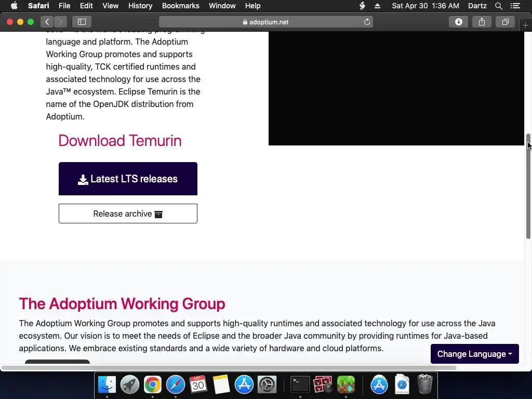Image resolution: width=532 pixels, height=399 pixels.
Task: Open Minecraft from the Dock
Action: (345, 385)
